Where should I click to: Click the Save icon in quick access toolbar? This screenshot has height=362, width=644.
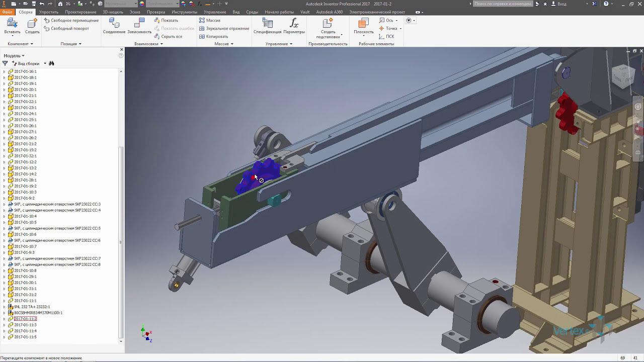(33, 4)
